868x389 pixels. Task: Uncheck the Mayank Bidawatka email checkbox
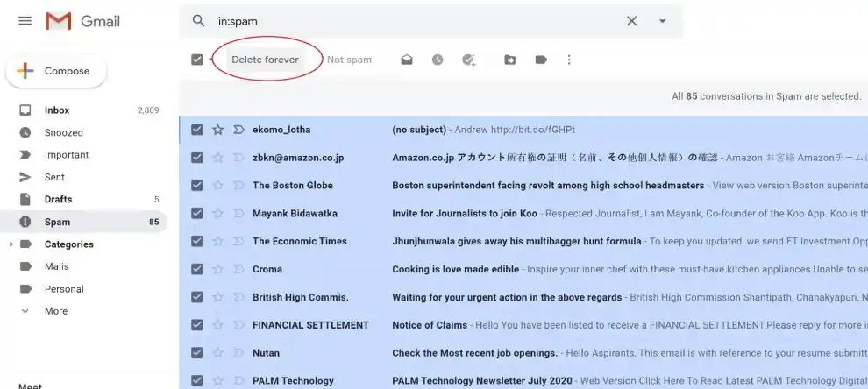click(197, 213)
